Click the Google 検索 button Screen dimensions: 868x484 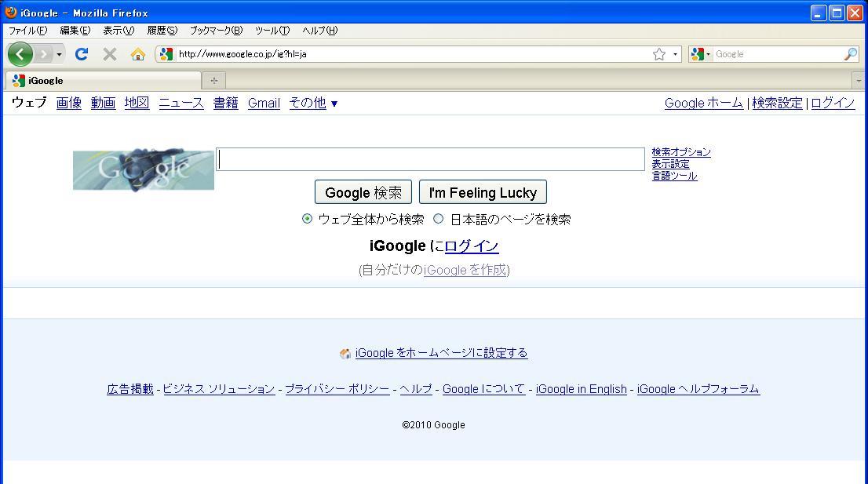pos(363,192)
